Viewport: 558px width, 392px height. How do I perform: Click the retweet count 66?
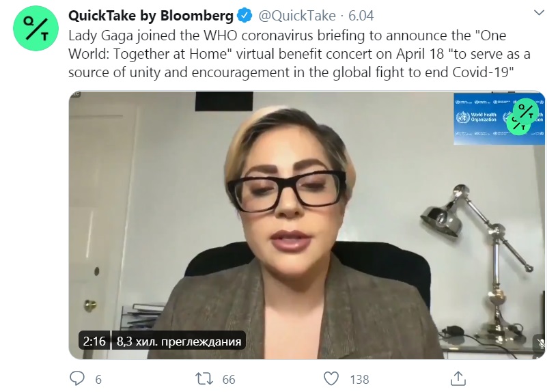tap(229, 379)
